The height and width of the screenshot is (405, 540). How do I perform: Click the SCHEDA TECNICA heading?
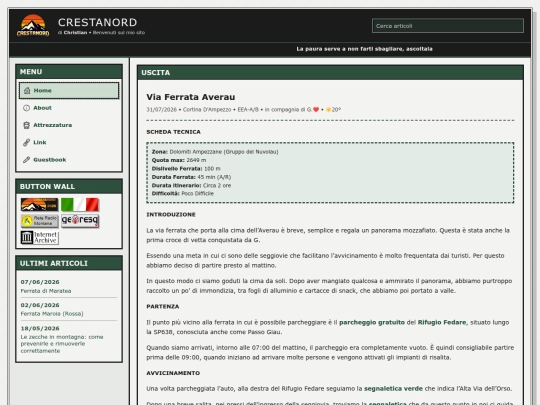[x=173, y=132]
